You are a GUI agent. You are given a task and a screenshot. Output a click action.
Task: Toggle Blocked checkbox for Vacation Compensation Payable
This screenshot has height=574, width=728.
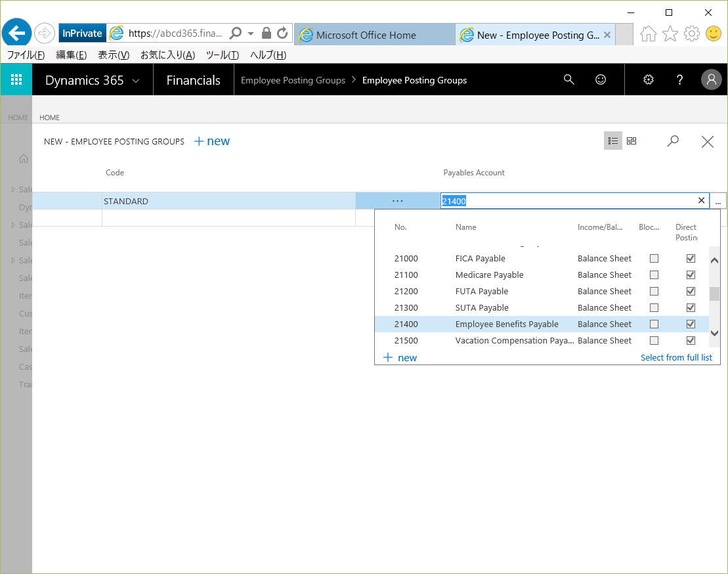[654, 340]
